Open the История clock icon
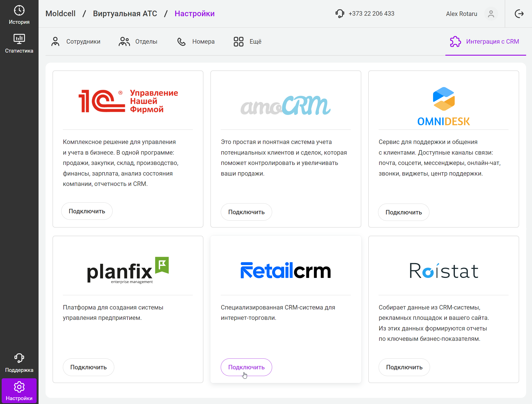The height and width of the screenshot is (404, 532). [19, 11]
